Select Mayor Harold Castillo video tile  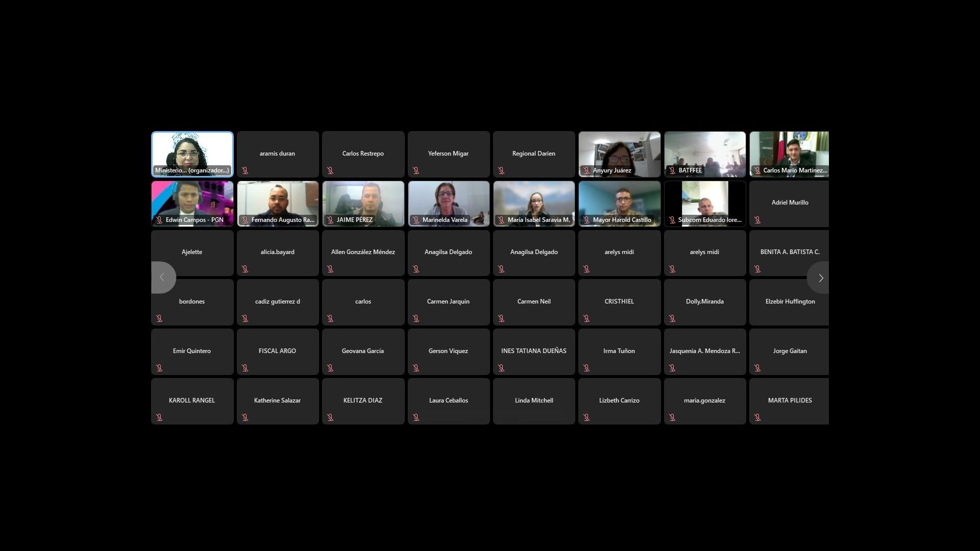pos(619,203)
